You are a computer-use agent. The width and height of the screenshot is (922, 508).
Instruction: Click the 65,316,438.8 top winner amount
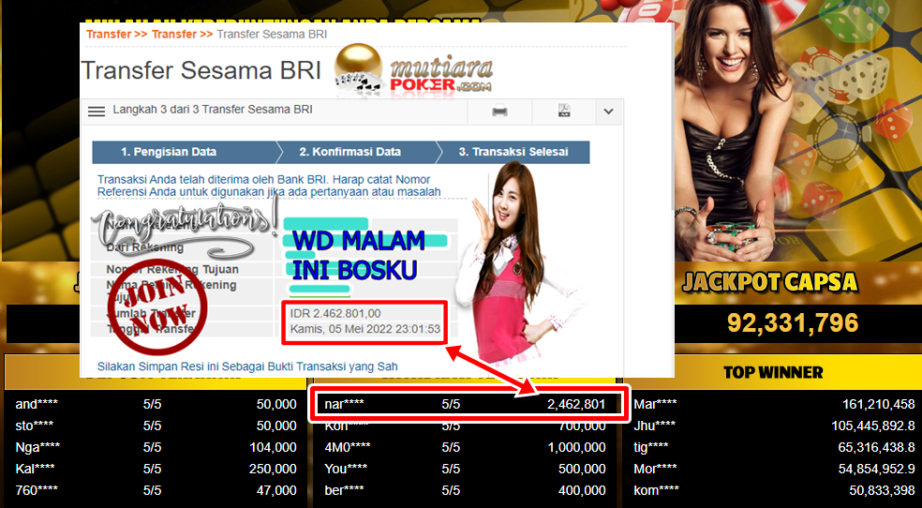click(876, 447)
